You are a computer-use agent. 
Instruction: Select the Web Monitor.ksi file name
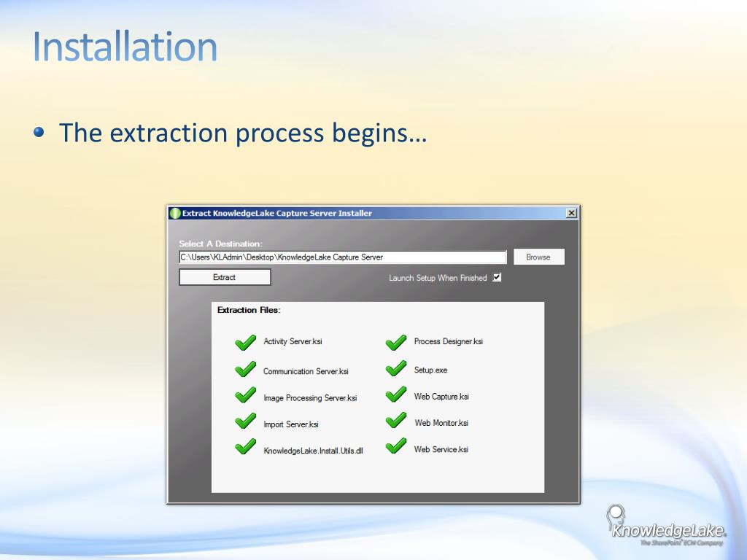[441, 423]
